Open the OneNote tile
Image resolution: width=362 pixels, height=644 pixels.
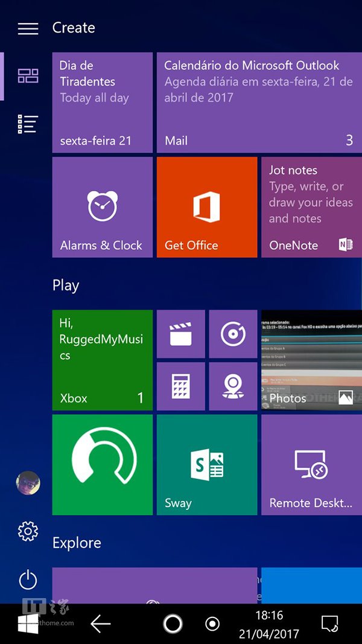pyautogui.click(x=311, y=207)
